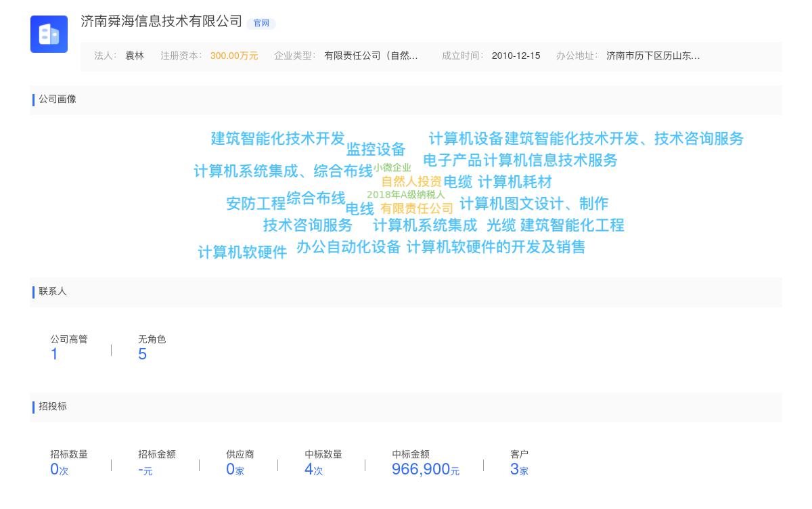Viewport: 812px width, 509px height.
Task: Click the orange tag 有限责任公司
Action: 417,208
